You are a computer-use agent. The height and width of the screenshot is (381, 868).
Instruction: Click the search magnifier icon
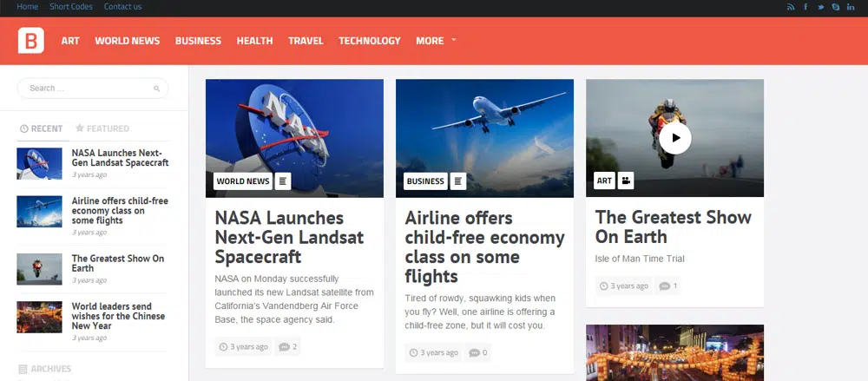(156, 89)
